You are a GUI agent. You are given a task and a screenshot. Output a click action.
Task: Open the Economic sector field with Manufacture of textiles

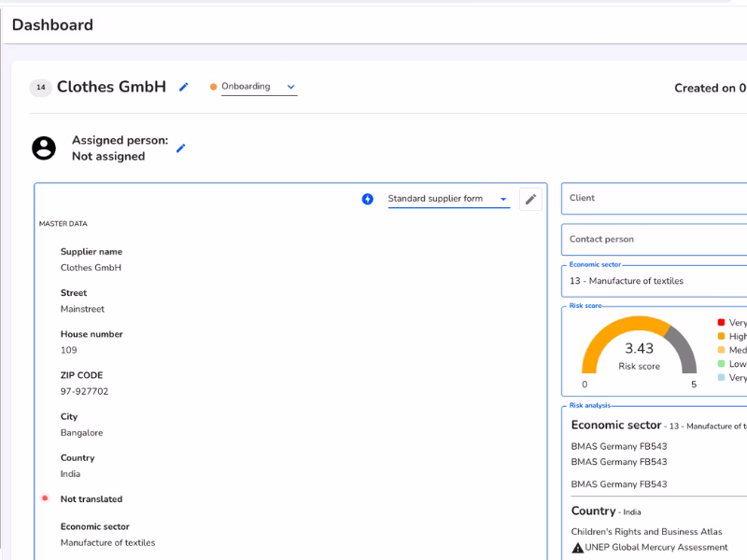[x=654, y=281]
